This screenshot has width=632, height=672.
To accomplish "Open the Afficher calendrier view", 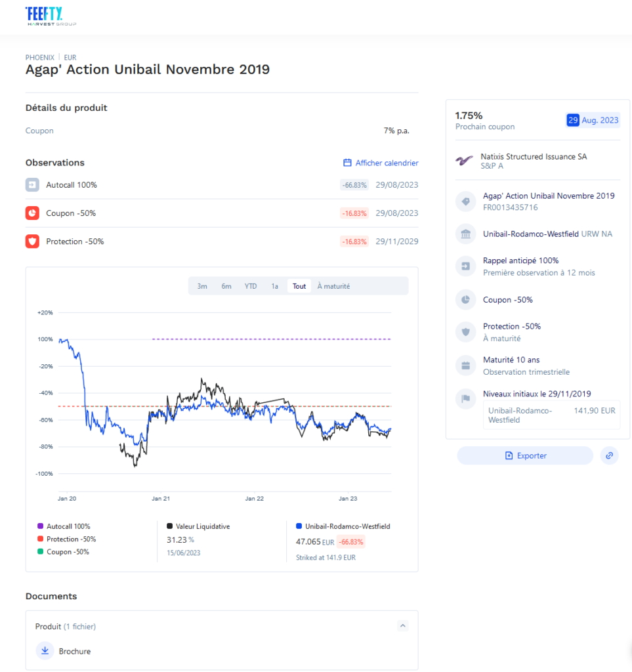I will click(381, 163).
